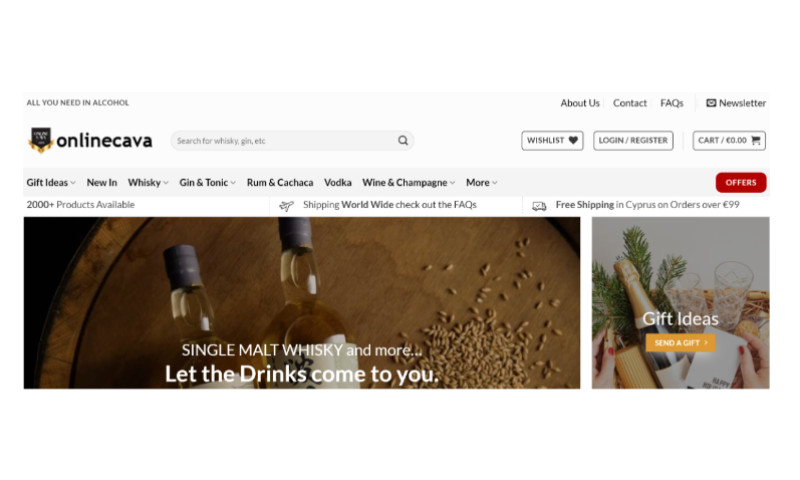The image size is (800, 480).
Task: Open the Wishlist button
Action: click(x=552, y=140)
